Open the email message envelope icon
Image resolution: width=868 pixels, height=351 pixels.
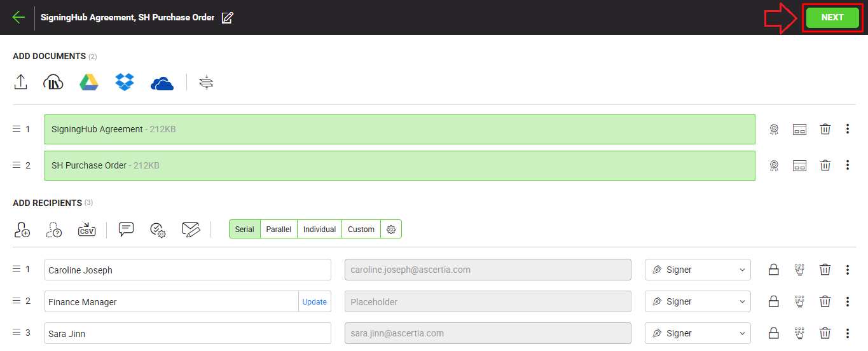[191, 230]
